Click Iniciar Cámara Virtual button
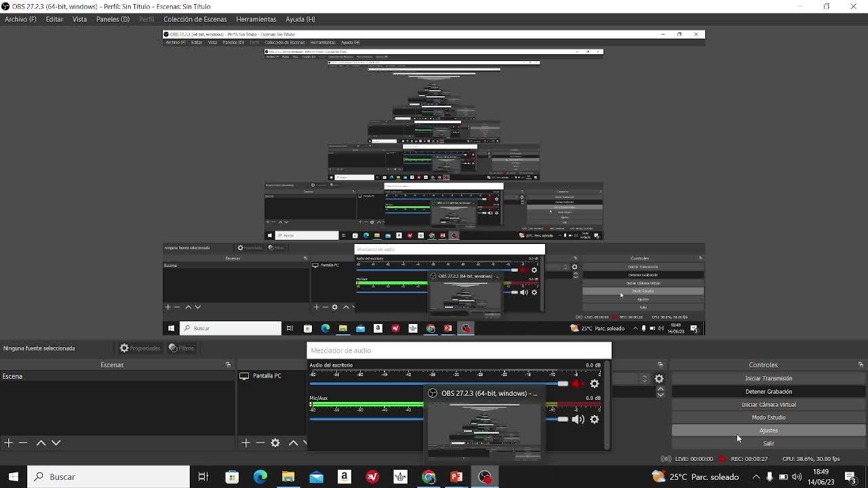Viewport: 868px width, 488px height. pyautogui.click(x=768, y=404)
